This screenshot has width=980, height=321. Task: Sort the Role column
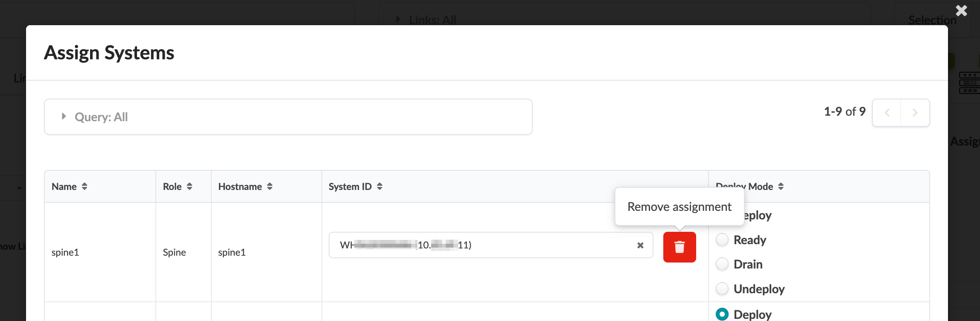pos(190,186)
